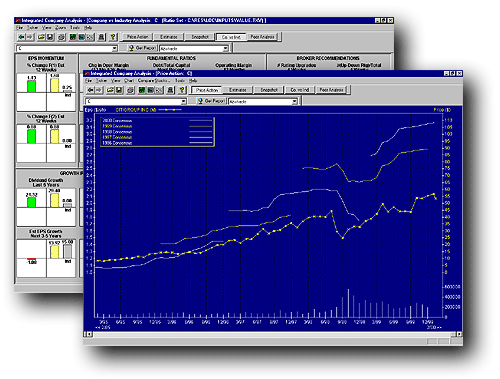This screenshot has width=500, height=379.
Task: Open the Tools menu in the Price Action window
Action: pyautogui.click(x=180, y=81)
